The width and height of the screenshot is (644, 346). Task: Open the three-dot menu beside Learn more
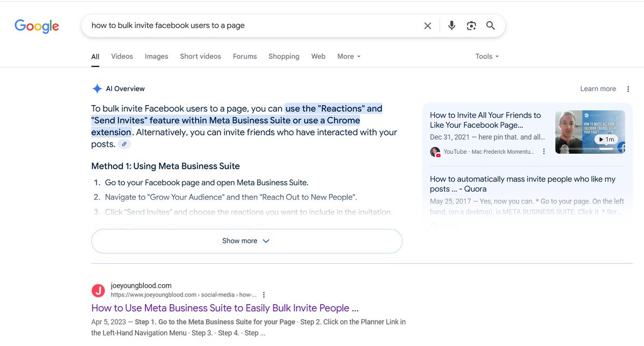tap(628, 89)
